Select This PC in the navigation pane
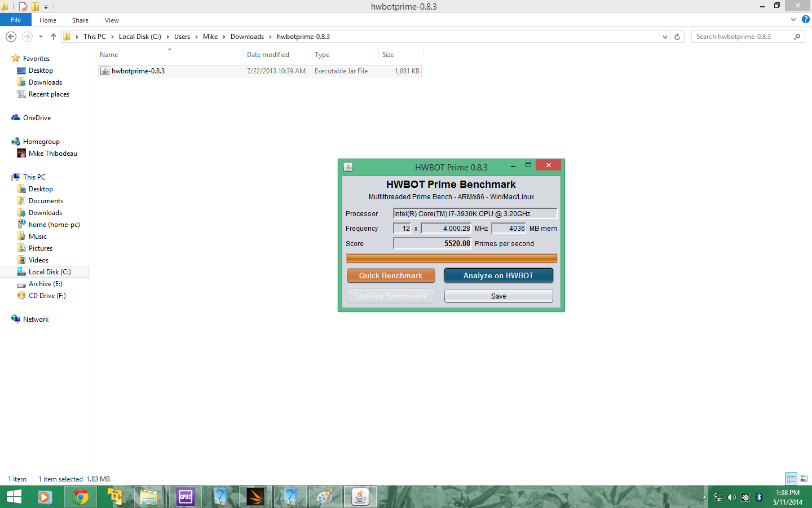The width and height of the screenshot is (812, 508). 34,177
